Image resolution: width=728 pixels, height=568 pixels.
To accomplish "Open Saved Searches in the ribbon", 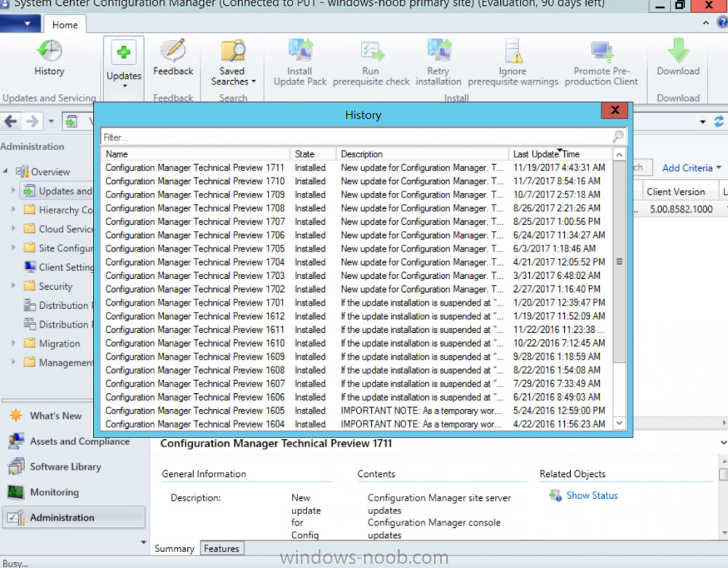I will pos(233,63).
